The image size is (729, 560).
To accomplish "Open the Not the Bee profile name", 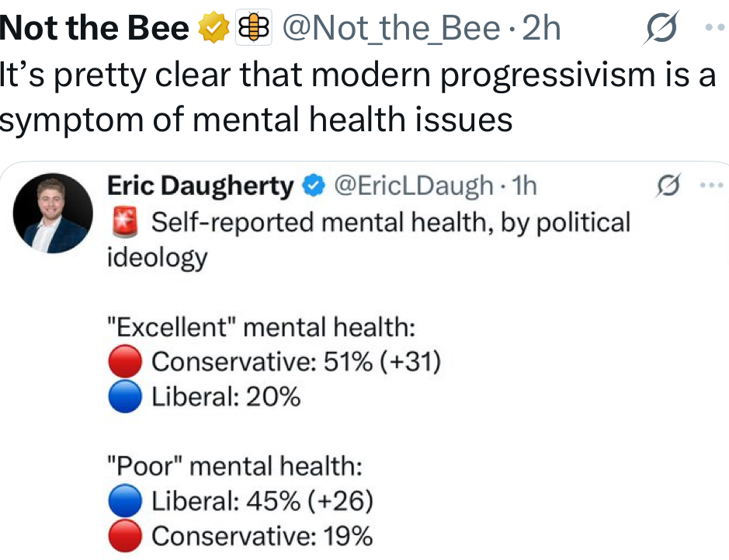I will (95, 29).
